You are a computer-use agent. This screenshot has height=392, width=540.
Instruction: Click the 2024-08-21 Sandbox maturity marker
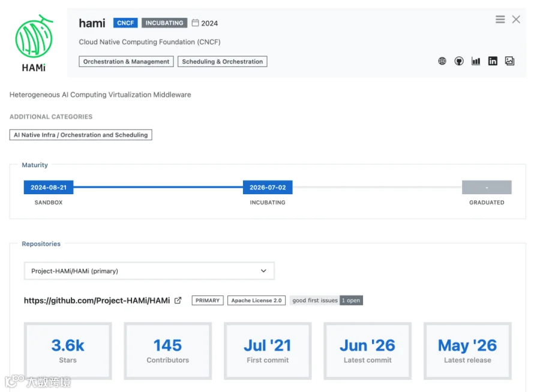click(x=49, y=187)
